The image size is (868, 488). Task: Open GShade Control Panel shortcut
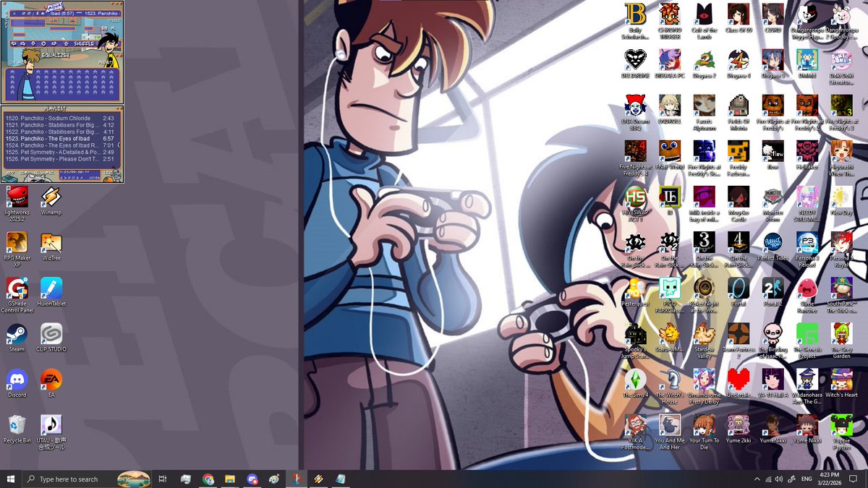17,295
